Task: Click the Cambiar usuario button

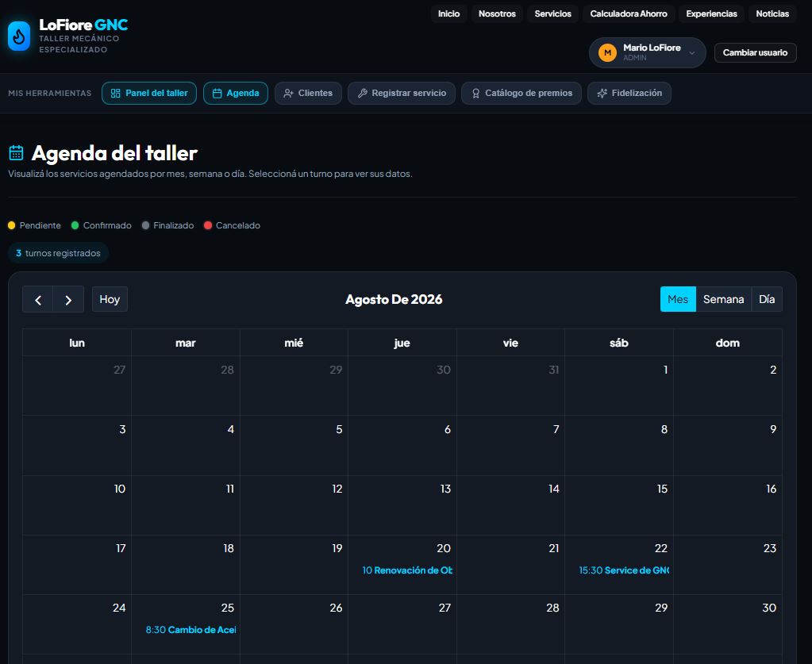Action: tap(755, 53)
